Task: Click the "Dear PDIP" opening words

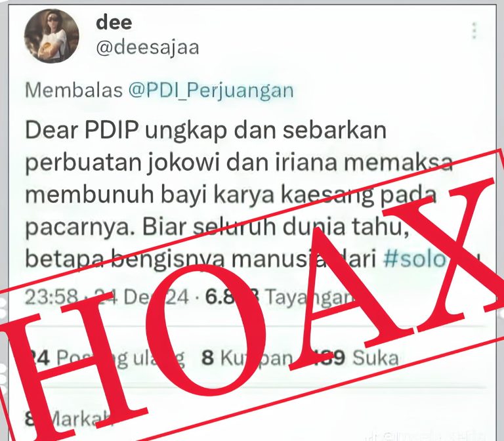Action: 82,130
